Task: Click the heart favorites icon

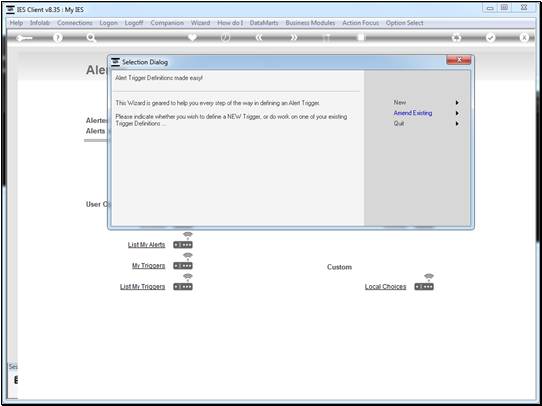Action: 193,37
